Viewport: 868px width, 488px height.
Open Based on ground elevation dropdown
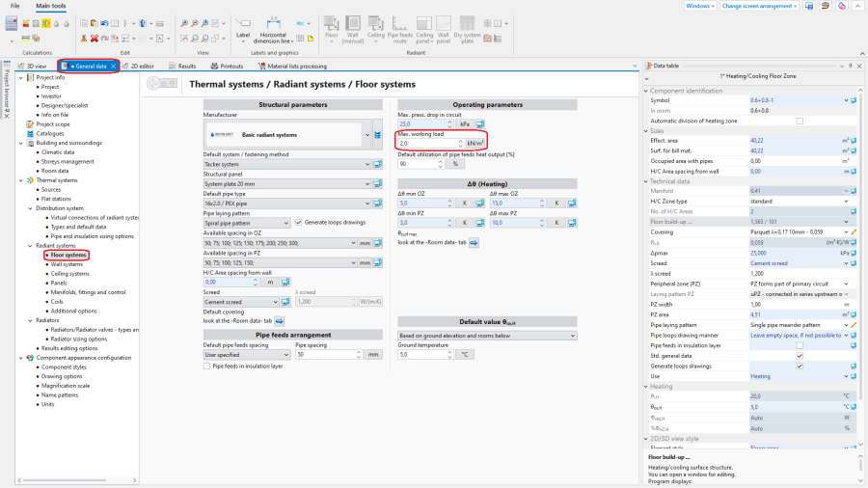(x=487, y=336)
